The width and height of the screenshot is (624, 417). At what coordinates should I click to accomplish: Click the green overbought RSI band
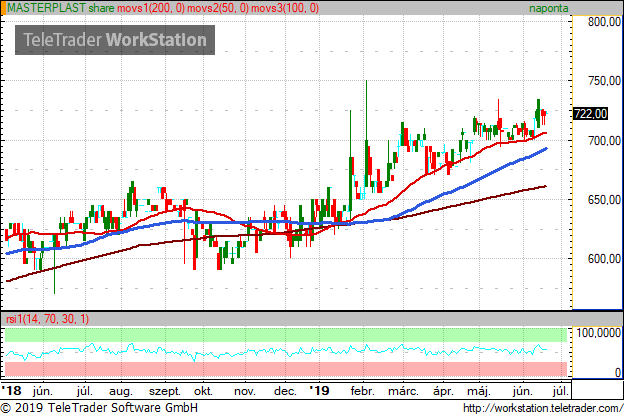(x=286, y=335)
